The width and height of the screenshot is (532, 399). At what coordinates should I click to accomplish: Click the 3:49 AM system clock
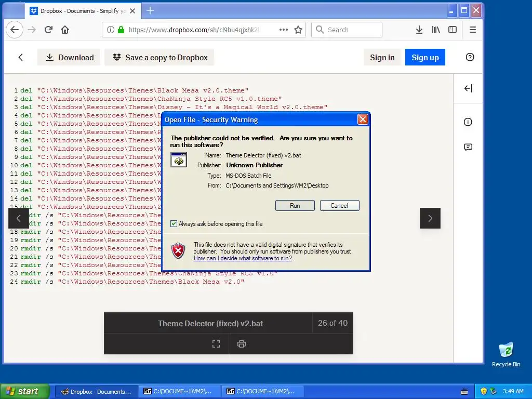(x=513, y=391)
